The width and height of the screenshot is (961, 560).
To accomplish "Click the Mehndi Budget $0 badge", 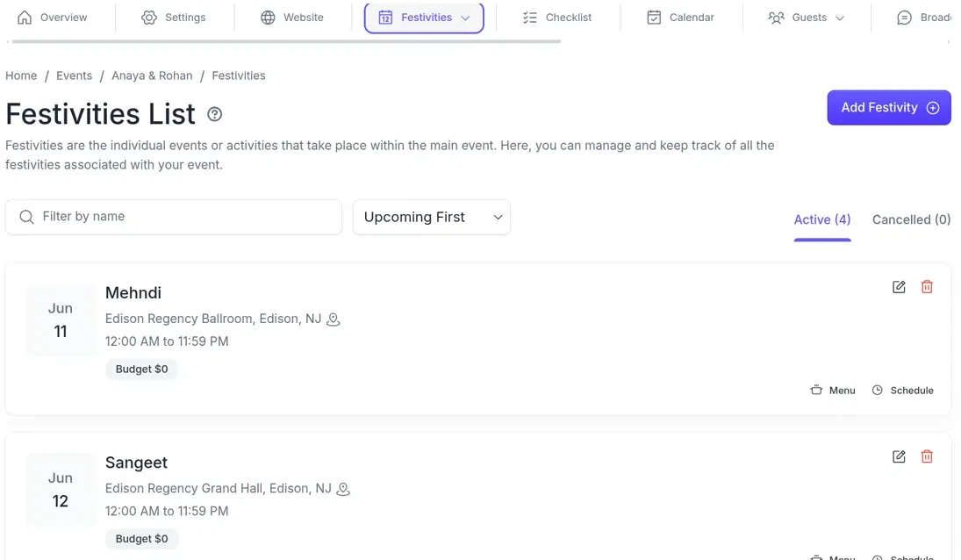I will tap(141, 369).
